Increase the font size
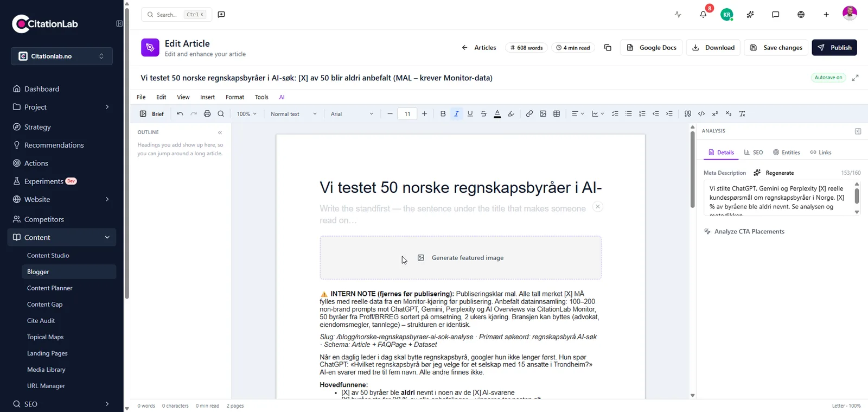The width and height of the screenshot is (868, 412). pos(424,114)
